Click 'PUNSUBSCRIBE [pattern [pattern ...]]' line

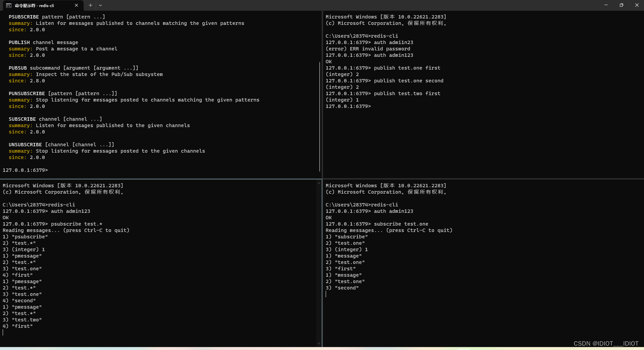pyautogui.click(x=63, y=93)
